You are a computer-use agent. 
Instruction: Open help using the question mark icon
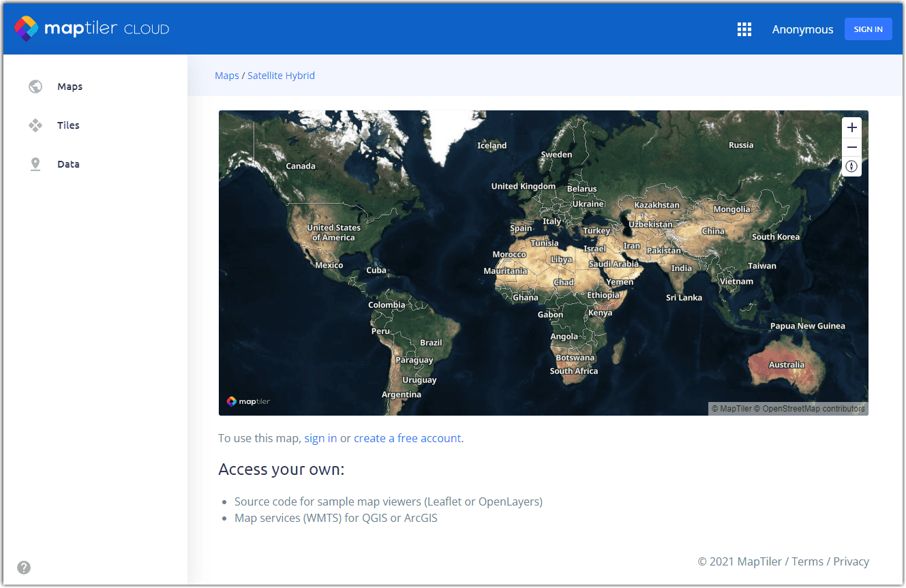(23, 567)
